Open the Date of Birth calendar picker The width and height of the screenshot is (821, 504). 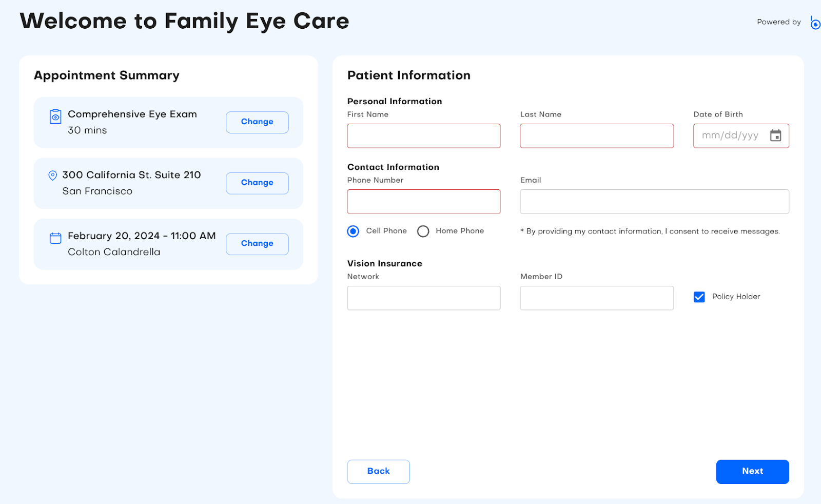click(776, 135)
